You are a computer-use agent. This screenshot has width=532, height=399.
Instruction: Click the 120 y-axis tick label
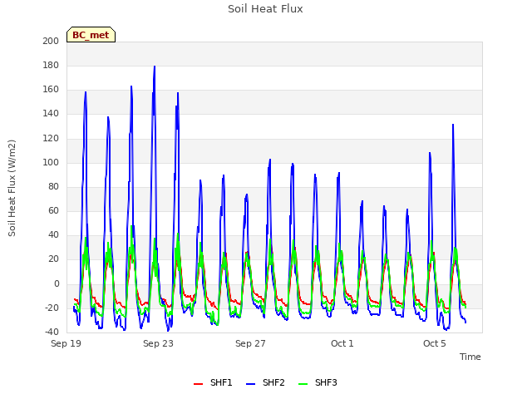[x=51, y=138]
